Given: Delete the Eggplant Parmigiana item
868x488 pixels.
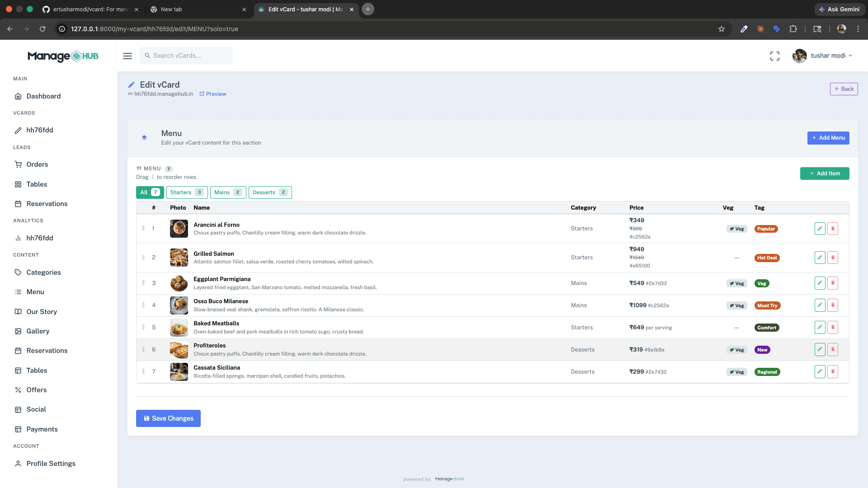Looking at the screenshot, I should click(833, 283).
